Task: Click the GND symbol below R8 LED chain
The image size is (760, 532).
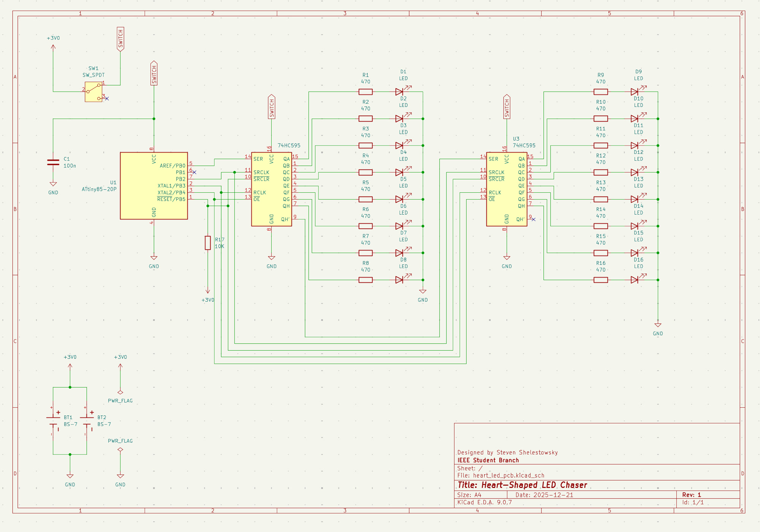Action: pyautogui.click(x=423, y=292)
